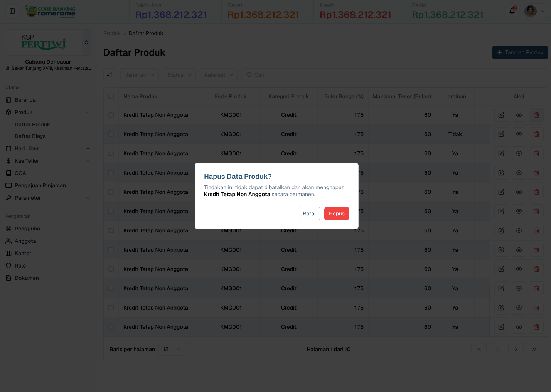Open the COA menu icon in sidebar
Image resolution: width=551 pixels, height=392 pixels.
coord(8,173)
